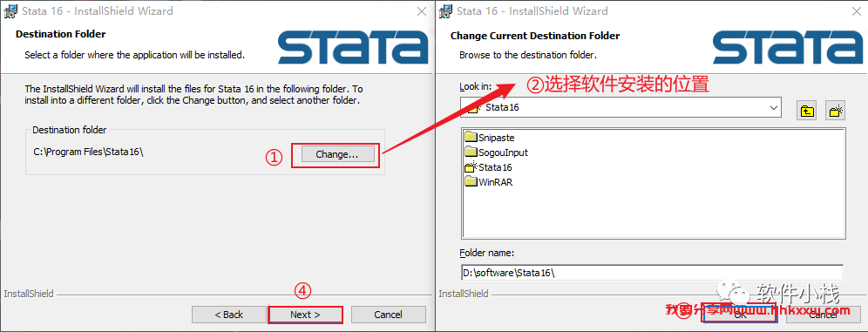Click the Snipaste folder icon

(471, 137)
